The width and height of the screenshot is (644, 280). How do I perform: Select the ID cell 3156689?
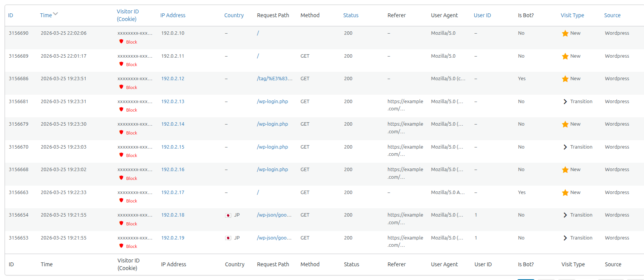19,56
